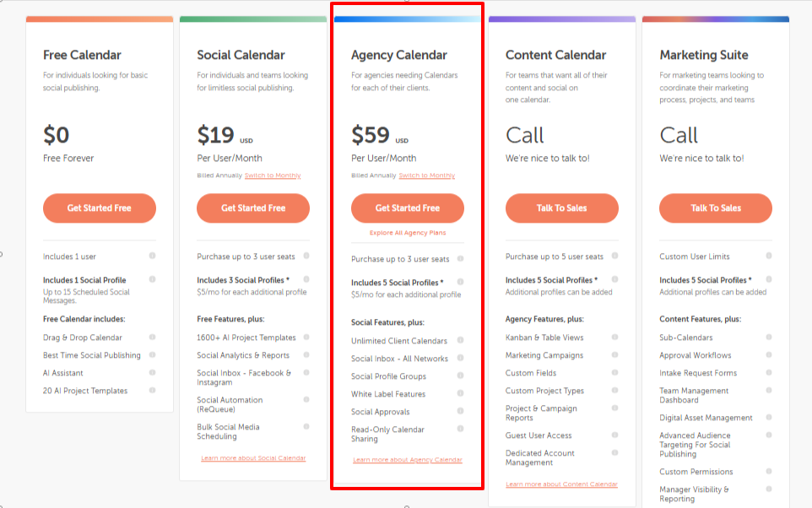Click info icon next to Unlimited Client Calendars
This screenshot has height=508, width=812.
pyautogui.click(x=461, y=340)
